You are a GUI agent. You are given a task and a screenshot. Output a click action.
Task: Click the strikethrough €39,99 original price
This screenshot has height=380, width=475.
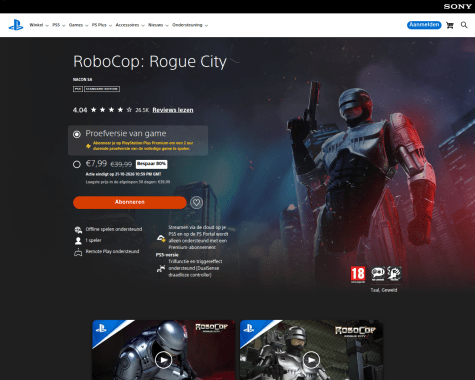[x=121, y=164]
